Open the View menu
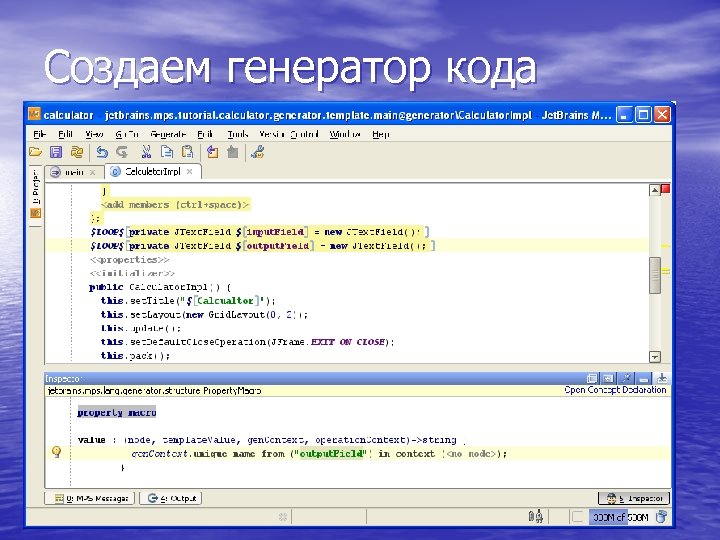Screen dimensions: 720x540 coord(94,134)
